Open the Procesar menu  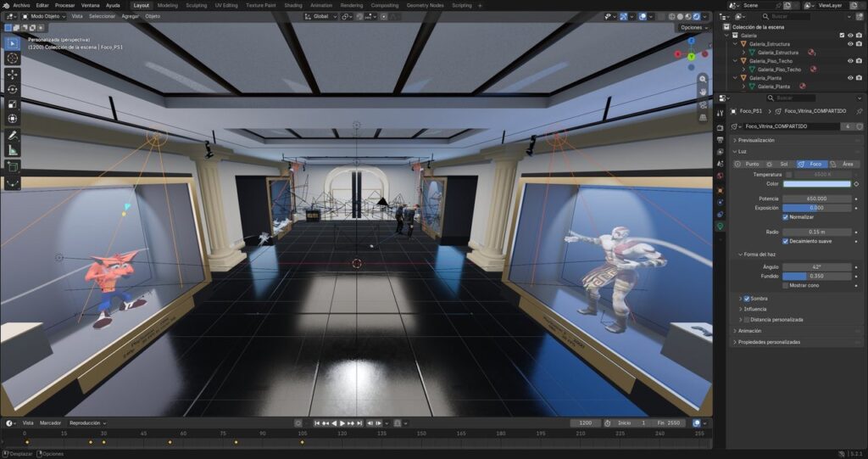tap(65, 6)
